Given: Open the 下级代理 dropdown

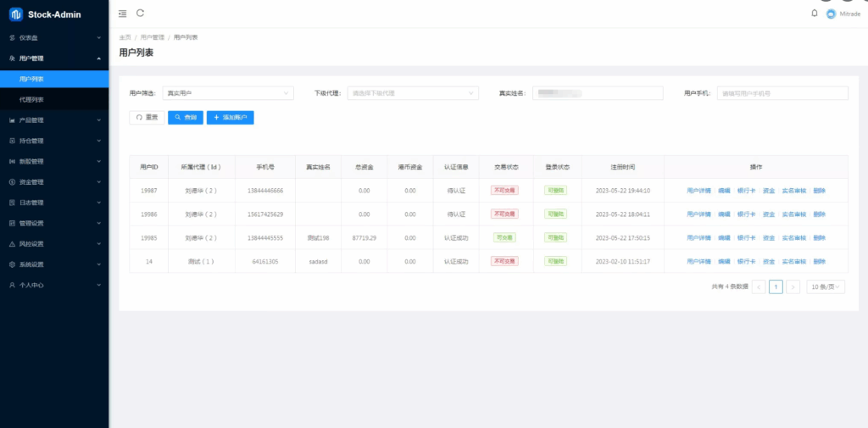Looking at the screenshot, I should pos(413,93).
